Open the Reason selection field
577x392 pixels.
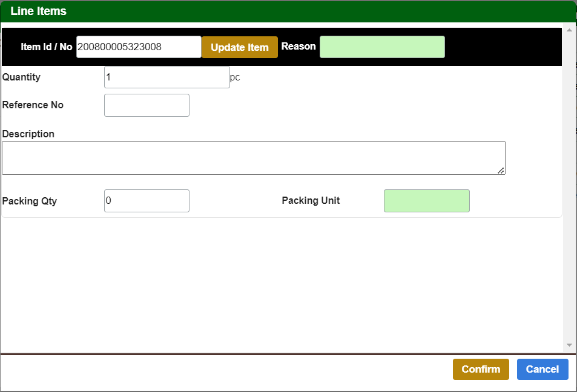(382, 47)
